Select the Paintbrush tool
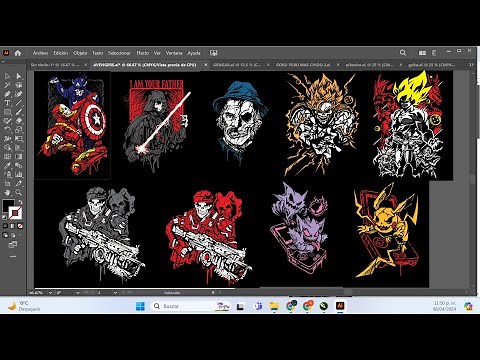This screenshot has width=480, height=360. click(19, 112)
